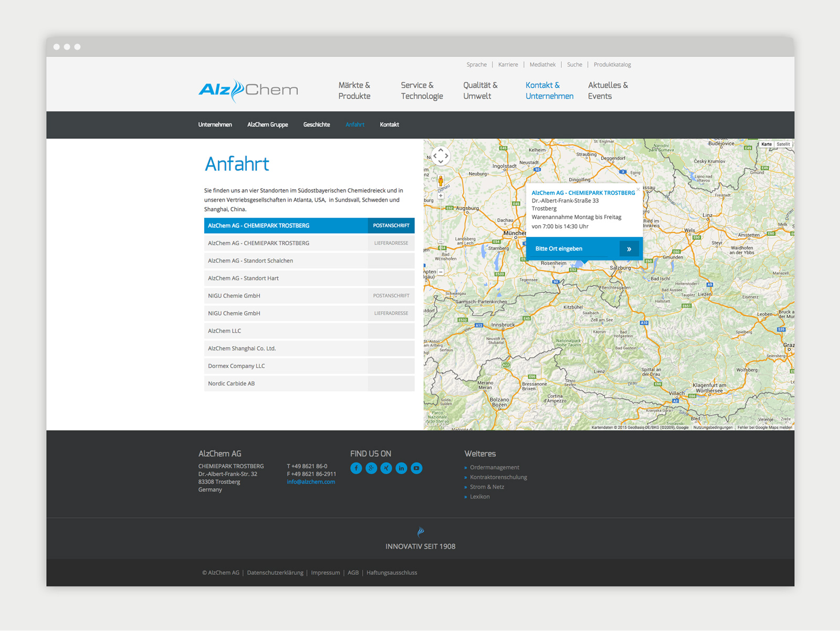Open the Karriere top link
This screenshot has width=840, height=631.
508,65
